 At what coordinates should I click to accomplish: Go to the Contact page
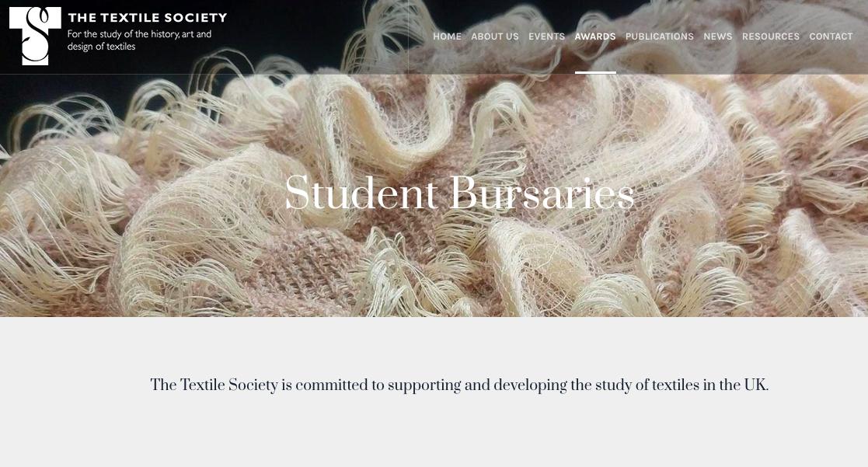[x=831, y=37]
